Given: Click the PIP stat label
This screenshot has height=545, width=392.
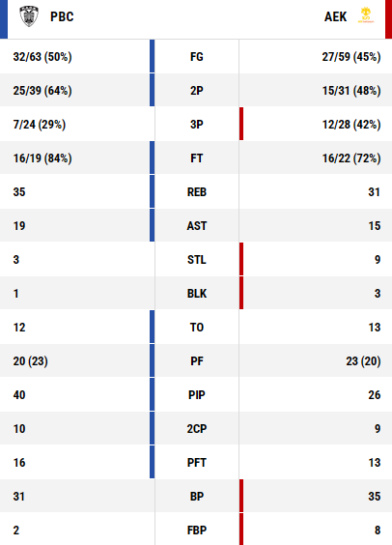Looking at the screenshot, I should tap(197, 395).
